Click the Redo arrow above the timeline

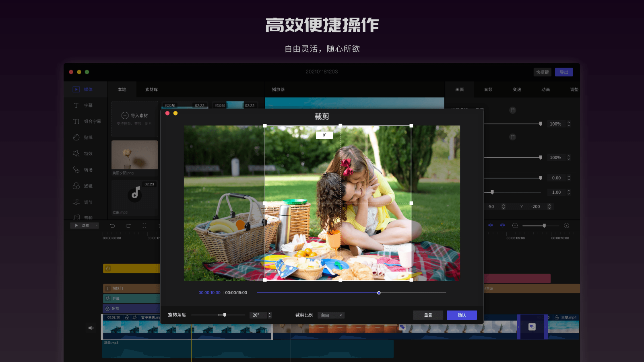(x=128, y=226)
